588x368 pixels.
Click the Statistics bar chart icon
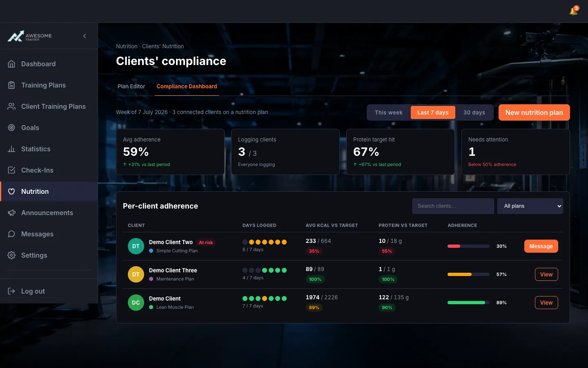coord(11,149)
